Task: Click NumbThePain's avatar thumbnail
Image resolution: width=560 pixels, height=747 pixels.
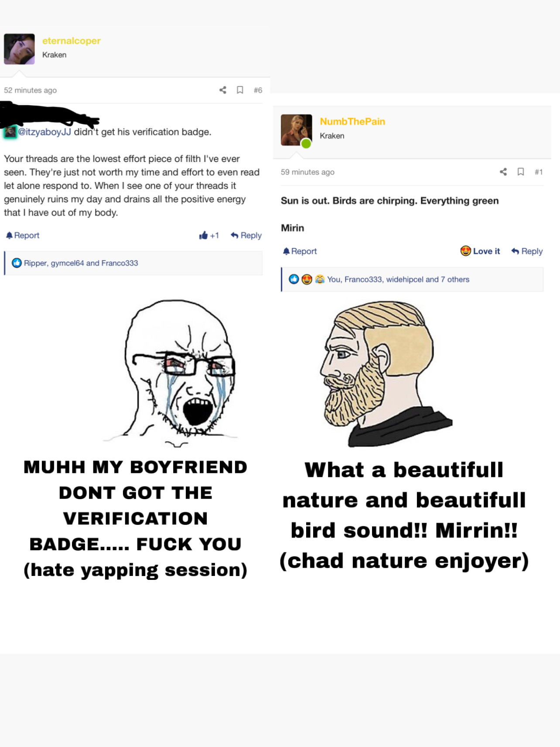Action: (297, 130)
